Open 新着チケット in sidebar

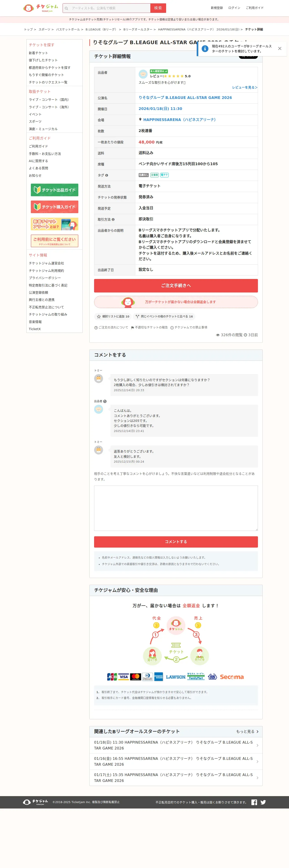coord(38,53)
